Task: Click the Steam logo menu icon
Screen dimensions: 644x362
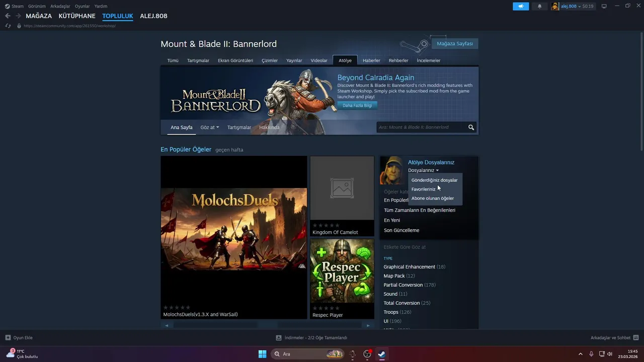Action: pyautogui.click(x=7, y=6)
